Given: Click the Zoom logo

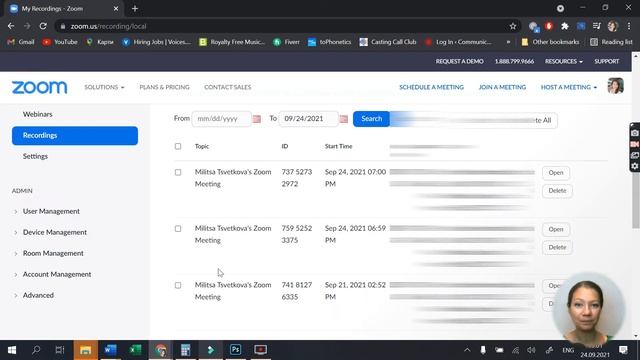Looking at the screenshot, I should click(40, 87).
